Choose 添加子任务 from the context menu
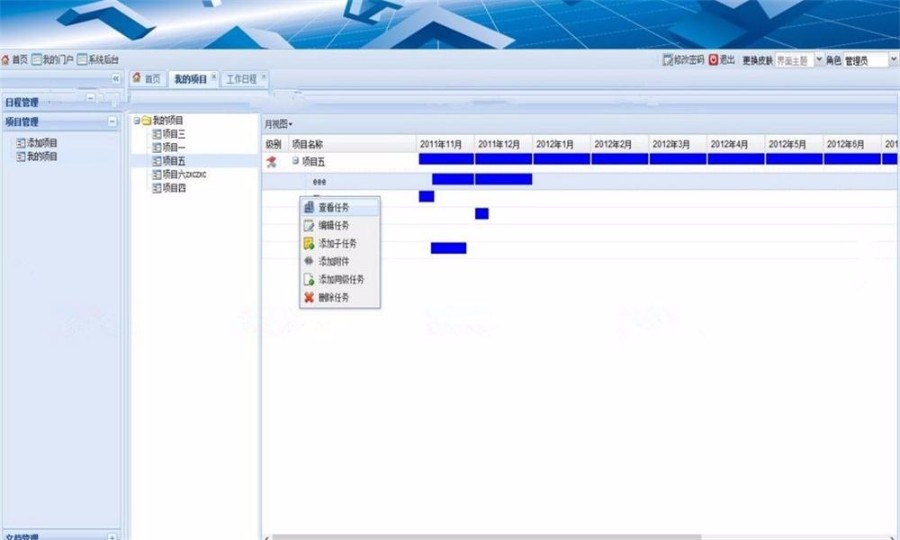Image resolution: width=900 pixels, height=540 pixels. 340,243
